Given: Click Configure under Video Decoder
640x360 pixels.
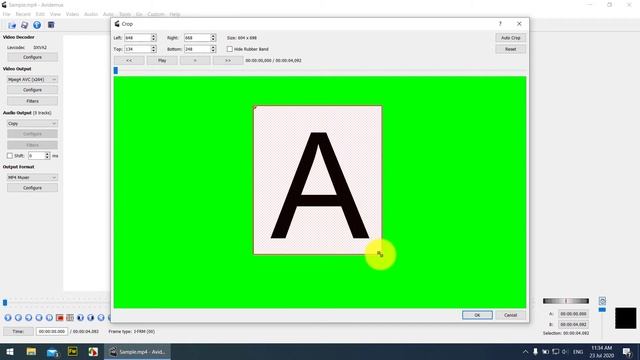Looking at the screenshot, I should tap(32, 57).
